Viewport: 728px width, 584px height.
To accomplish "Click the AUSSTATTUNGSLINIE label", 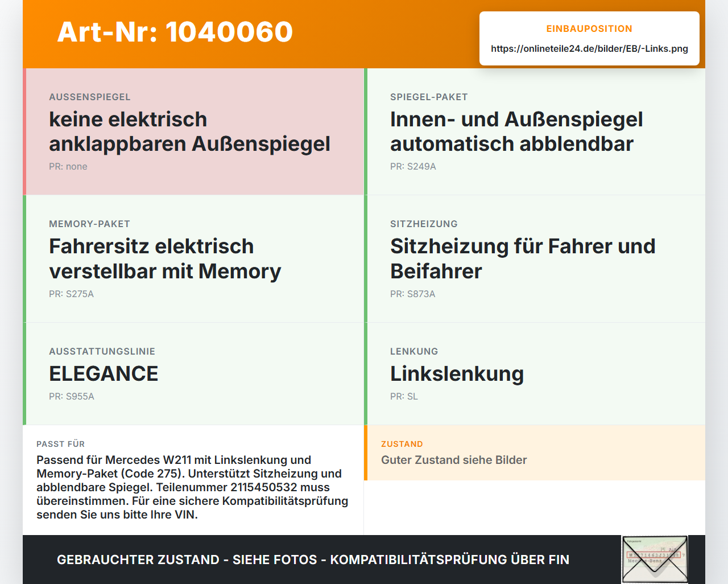I will coord(102,351).
